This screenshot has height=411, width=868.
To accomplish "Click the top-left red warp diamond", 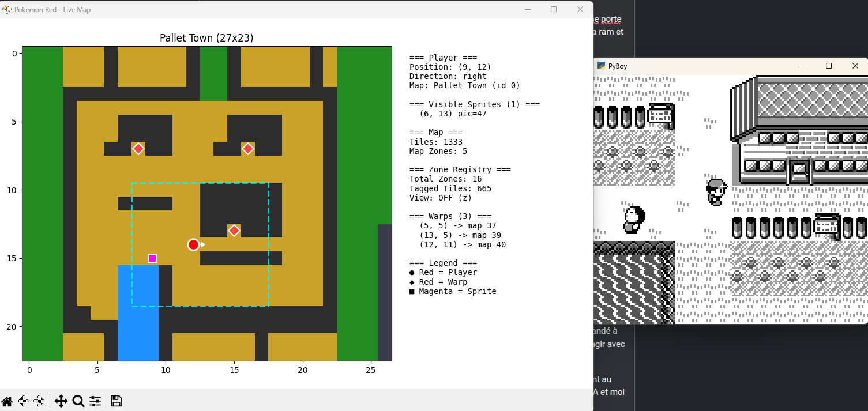I will (138, 149).
